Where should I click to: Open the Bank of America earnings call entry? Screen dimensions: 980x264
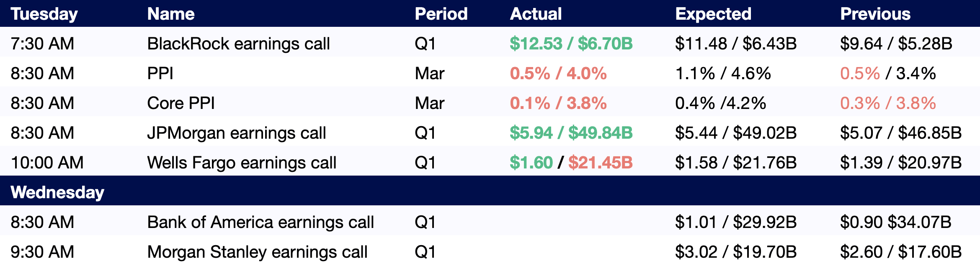tap(260, 222)
